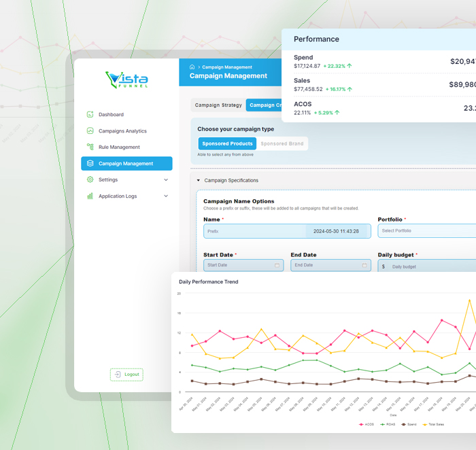The width and height of the screenshot is (476, 450).
Task: Toggle the Spend legend series
Action: 409,424
